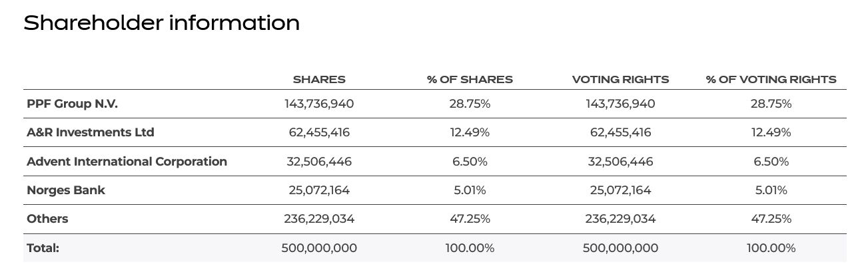868x272 pixels.
Task: Click the Total row label
Action: (x=43, y=248)
